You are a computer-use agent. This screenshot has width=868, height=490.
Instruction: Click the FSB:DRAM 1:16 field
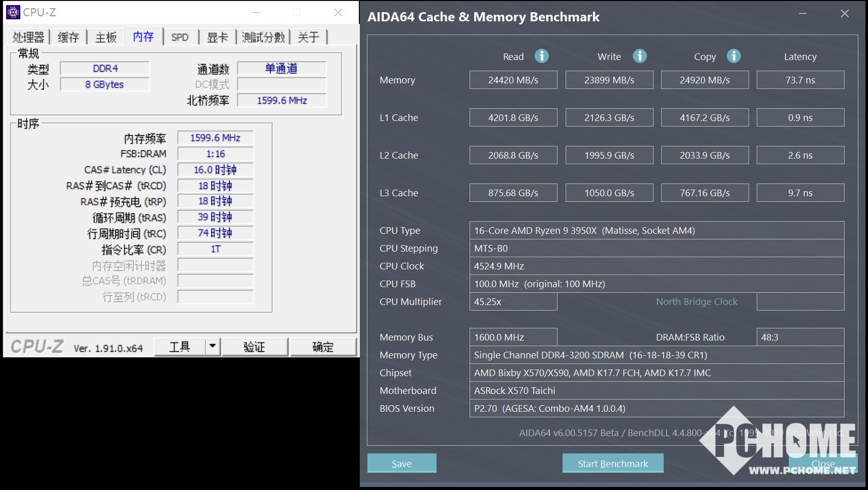pyautogui.click(x=215, y=154)
